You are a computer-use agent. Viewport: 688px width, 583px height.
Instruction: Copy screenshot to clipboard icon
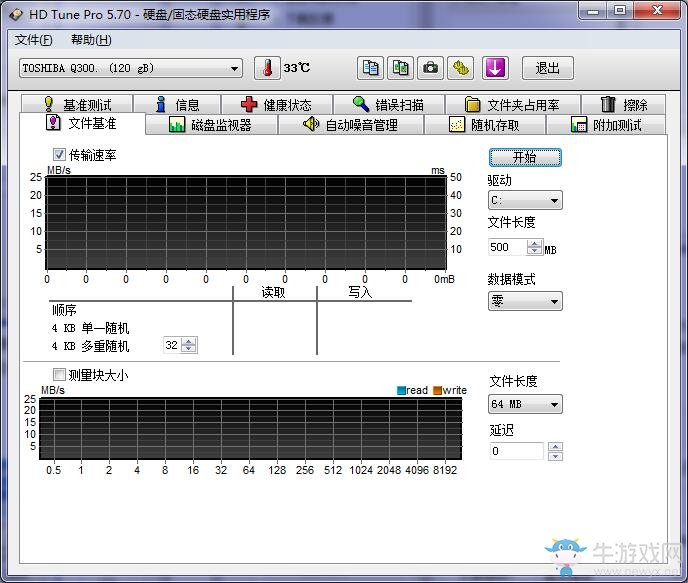tap(400, 68)
